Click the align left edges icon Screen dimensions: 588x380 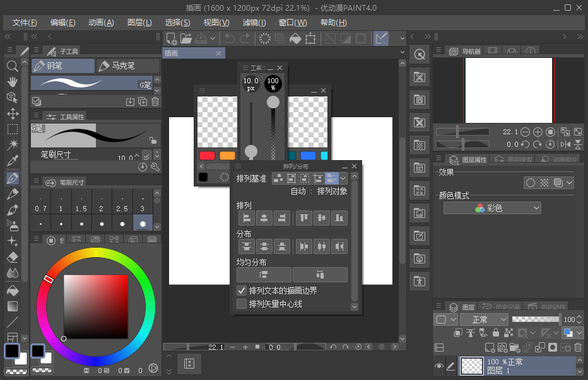[x=245, y=218]
